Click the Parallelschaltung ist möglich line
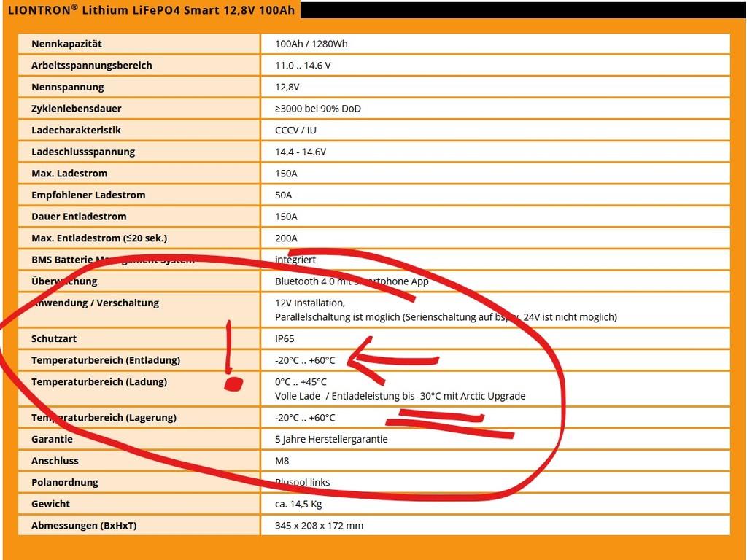 446,317
